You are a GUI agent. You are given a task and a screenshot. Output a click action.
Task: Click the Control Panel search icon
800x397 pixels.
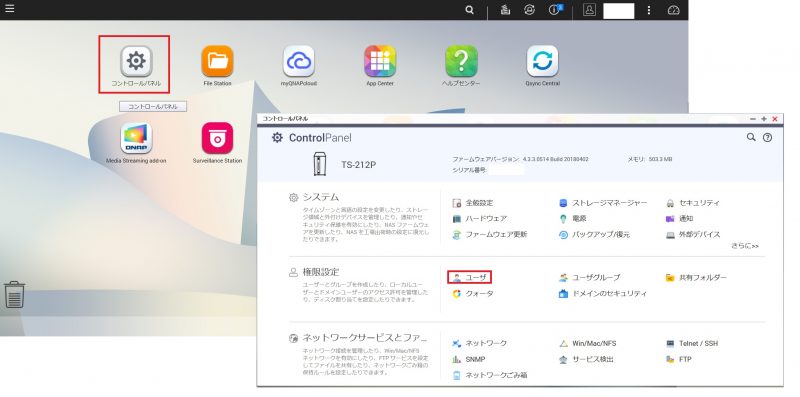point(751,137)
